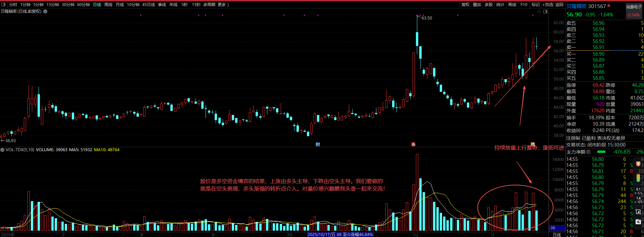
Task: Select the 60分钟 period tab
Action: (x=84, y=5)
